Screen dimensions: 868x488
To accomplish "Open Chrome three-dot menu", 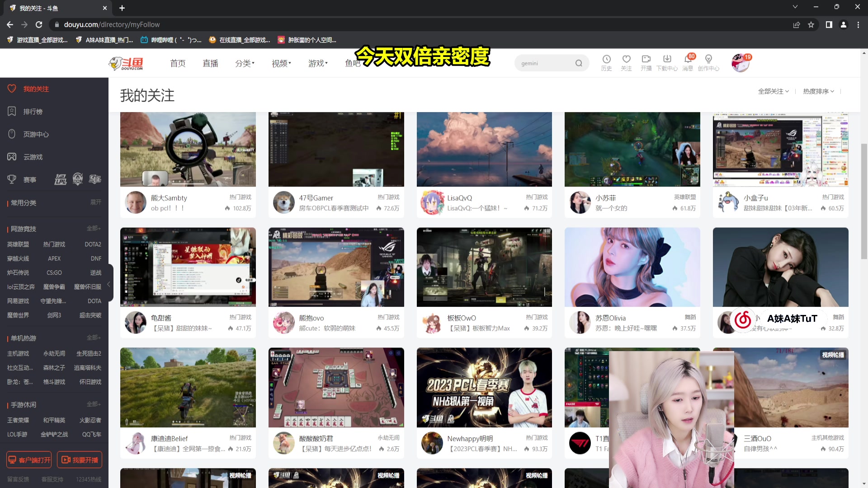I will [858, 24].
